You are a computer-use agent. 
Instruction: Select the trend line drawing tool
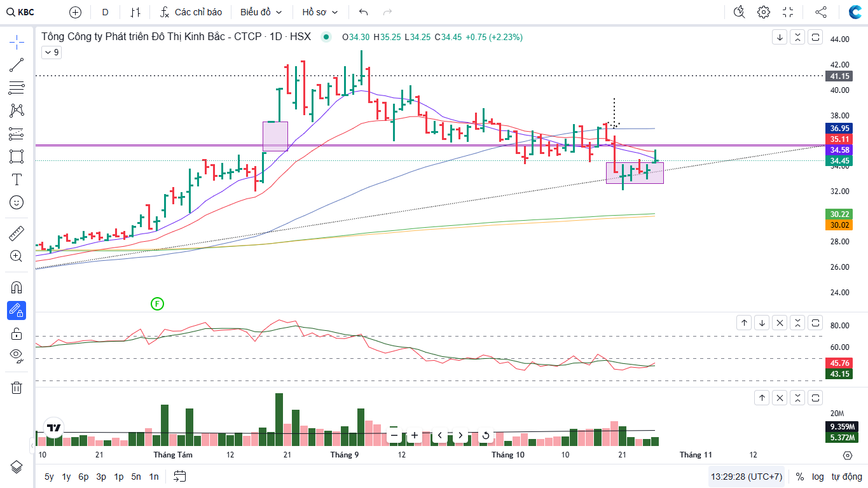tap(17, 64)
